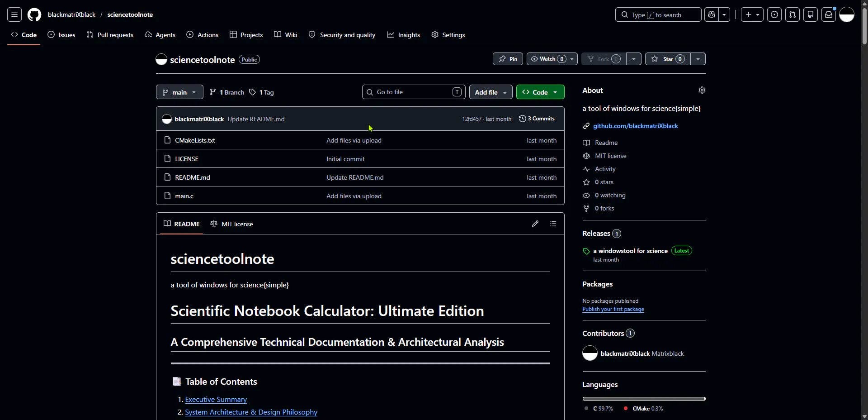The image size is (868, 420).
Task: Click the Type / to search box
Action: coord(658,14)
